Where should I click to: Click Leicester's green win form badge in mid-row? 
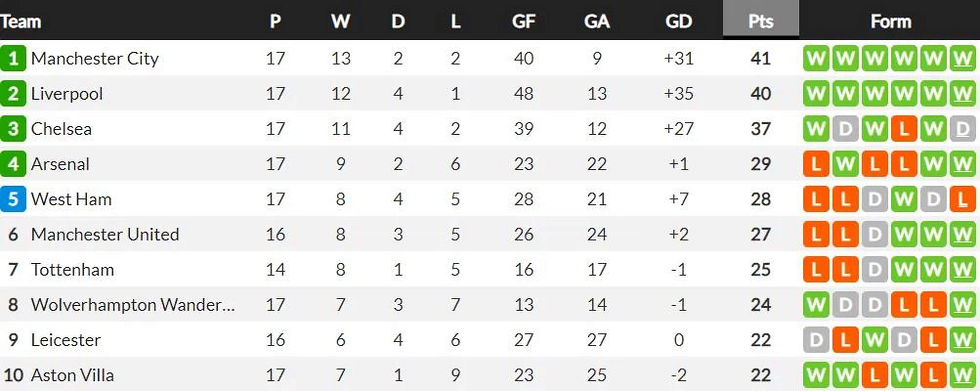pyautogui.click(x=875, y=340)
